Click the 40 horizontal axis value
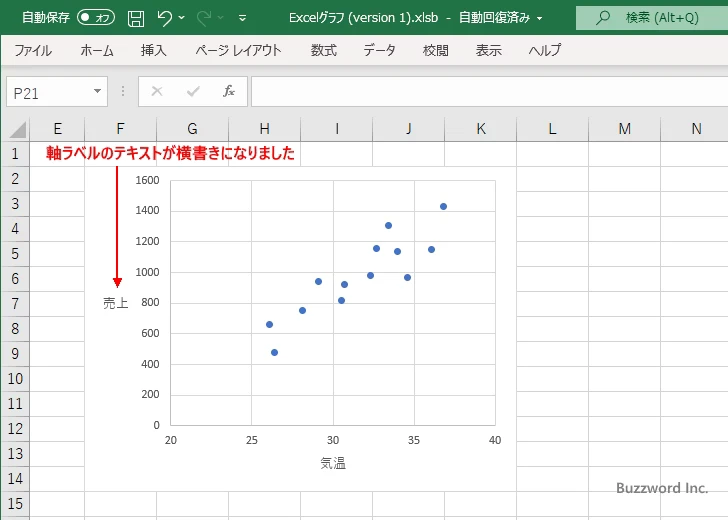728x520 pixels. point(495,440)
